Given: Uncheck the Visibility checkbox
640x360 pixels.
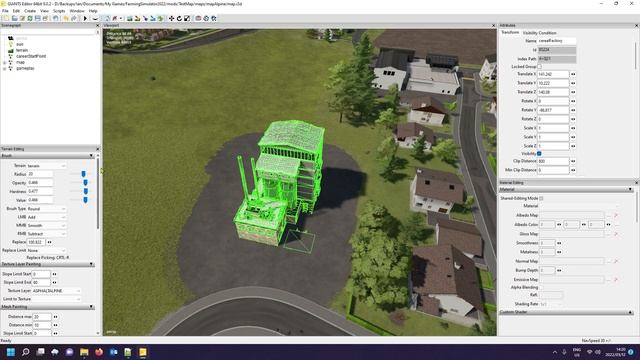Looking at the screenshot, I should coord(539,153).
